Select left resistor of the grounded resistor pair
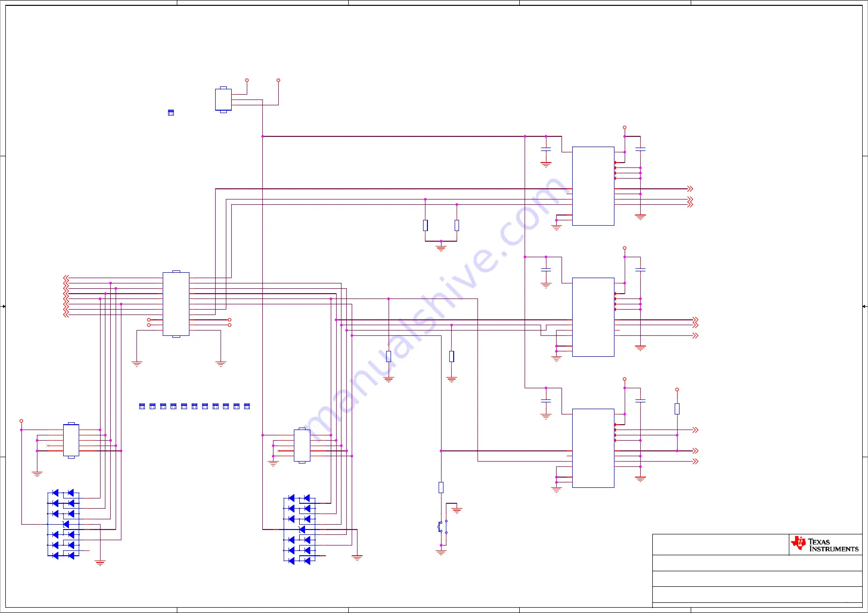The height and width of the screenshot is (613, 868). click(425, 225)
